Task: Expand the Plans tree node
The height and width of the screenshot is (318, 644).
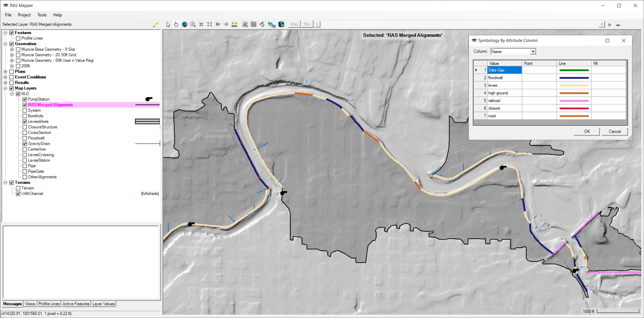Action: pos(5,72)
